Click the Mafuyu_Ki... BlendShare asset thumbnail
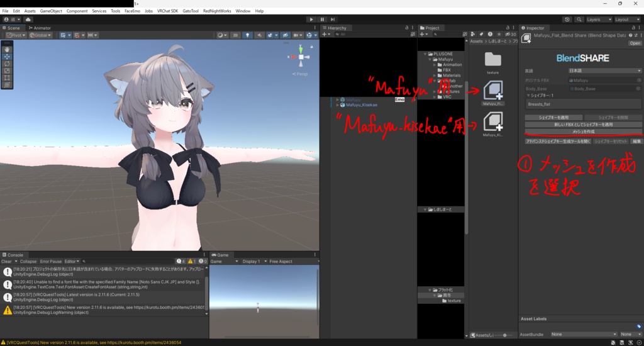Image resolution: width=644 pixels, height=346 pixels. click(x=493, y=121)
